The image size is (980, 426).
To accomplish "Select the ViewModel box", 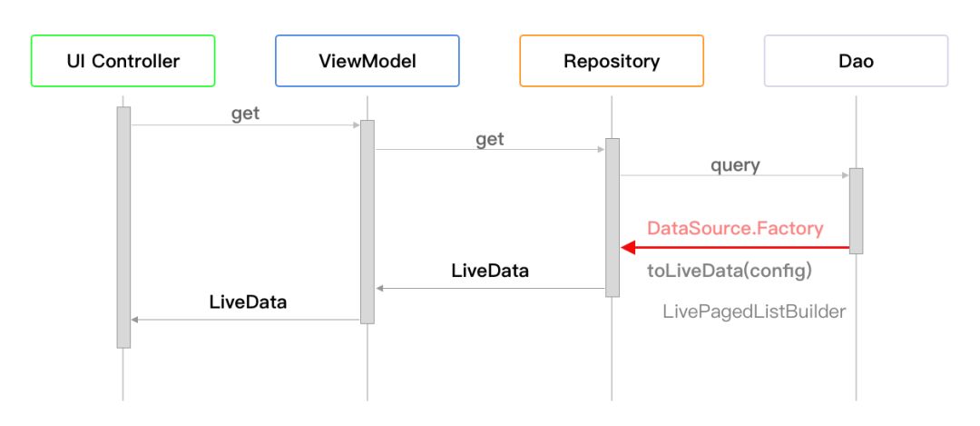I will [x=367, y=61].
